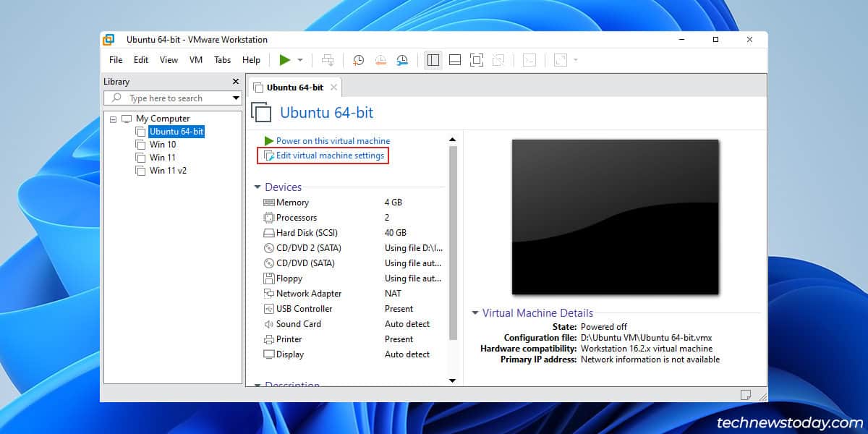The height and width of the screenshot is (434, 868).
Task: Close the Library panel
Action: coord(235,82)
